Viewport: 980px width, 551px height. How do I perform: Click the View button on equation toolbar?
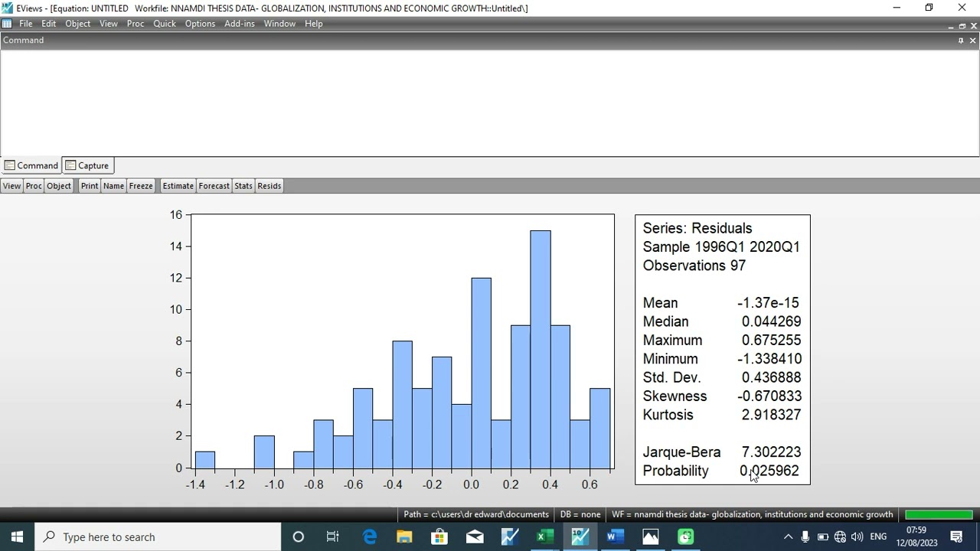coord(11,186)
